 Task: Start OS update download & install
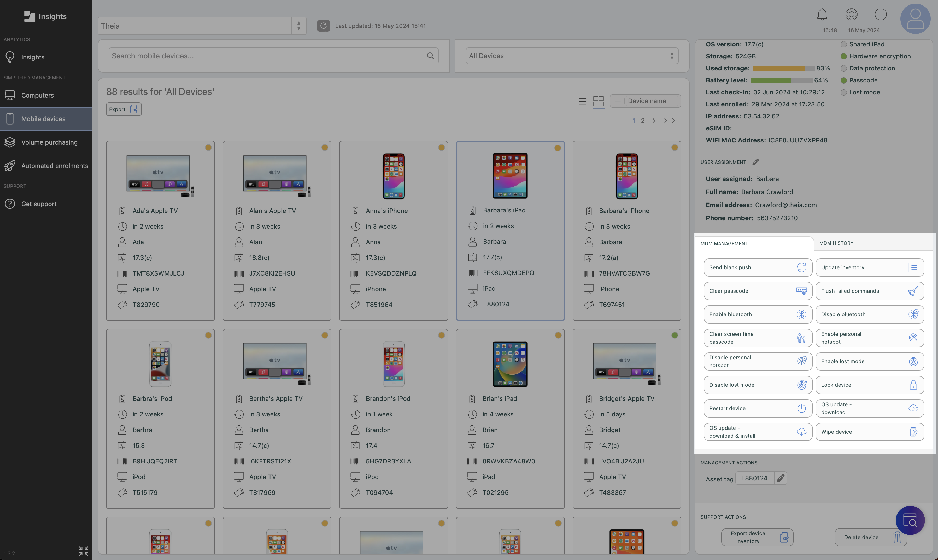click(x=758, y=432)
